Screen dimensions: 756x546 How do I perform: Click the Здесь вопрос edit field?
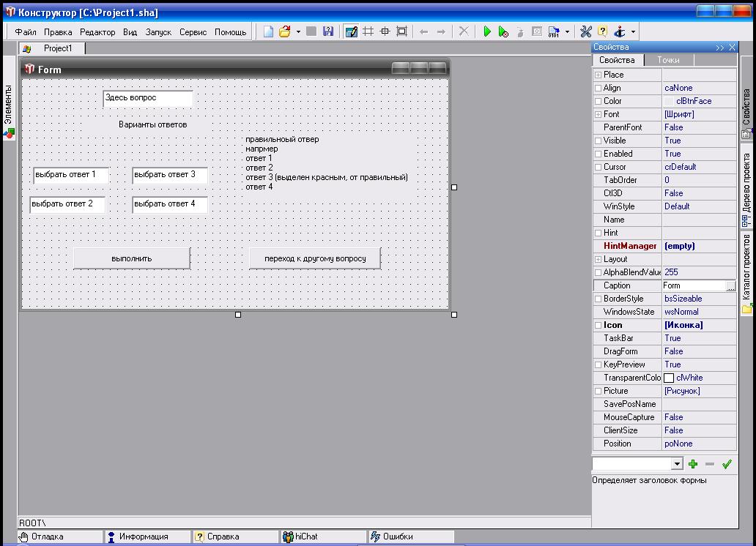147,98
